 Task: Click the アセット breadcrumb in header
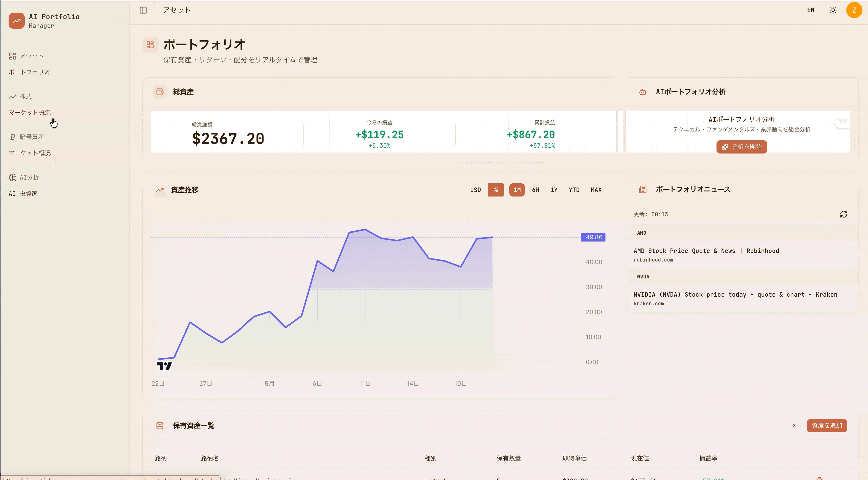tap(177, 10)
